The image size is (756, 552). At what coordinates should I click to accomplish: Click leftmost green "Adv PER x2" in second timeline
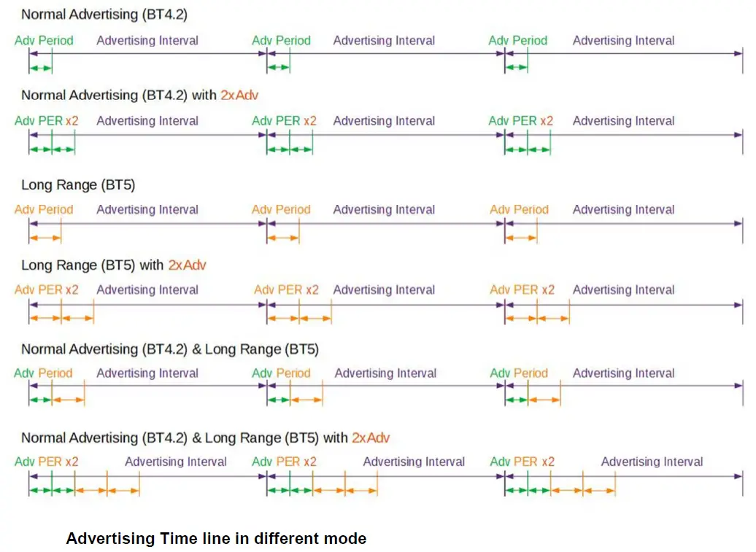pyautogui.click(x=46, y=121)
